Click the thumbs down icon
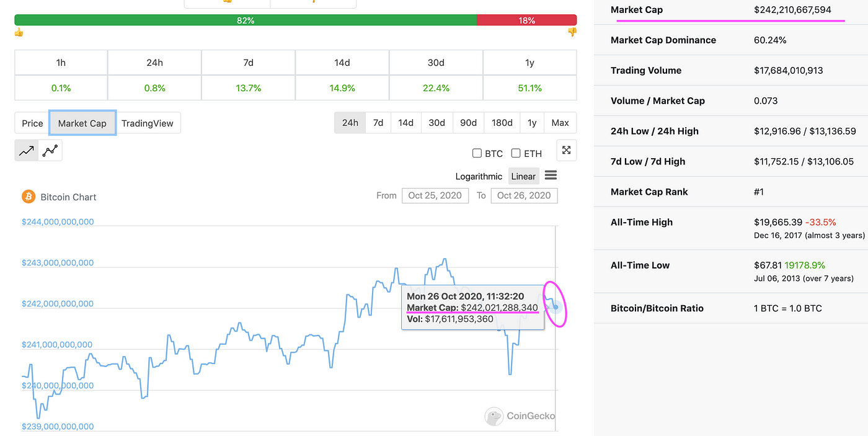Screen dimensions: 868x436 click(572, 32)
